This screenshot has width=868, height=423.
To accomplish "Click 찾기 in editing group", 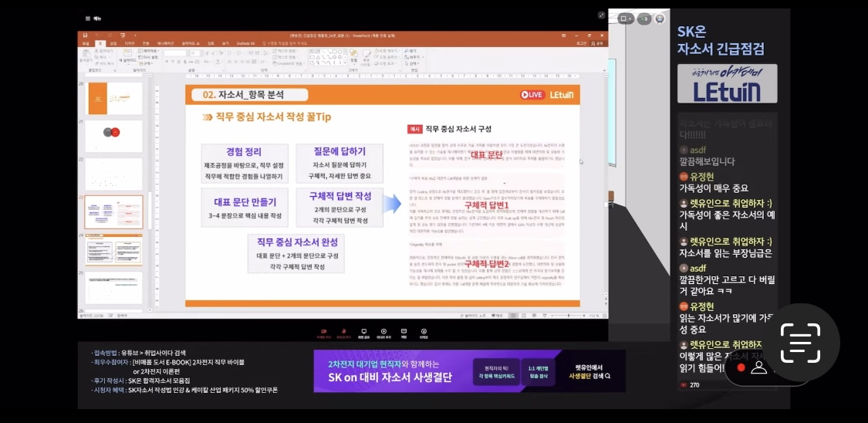I will 410,51.
